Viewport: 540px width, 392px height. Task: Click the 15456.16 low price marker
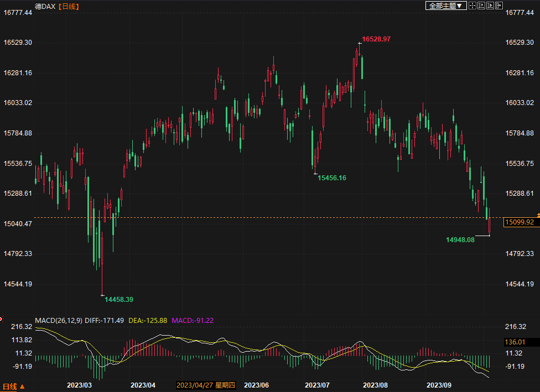coord(332,178)
